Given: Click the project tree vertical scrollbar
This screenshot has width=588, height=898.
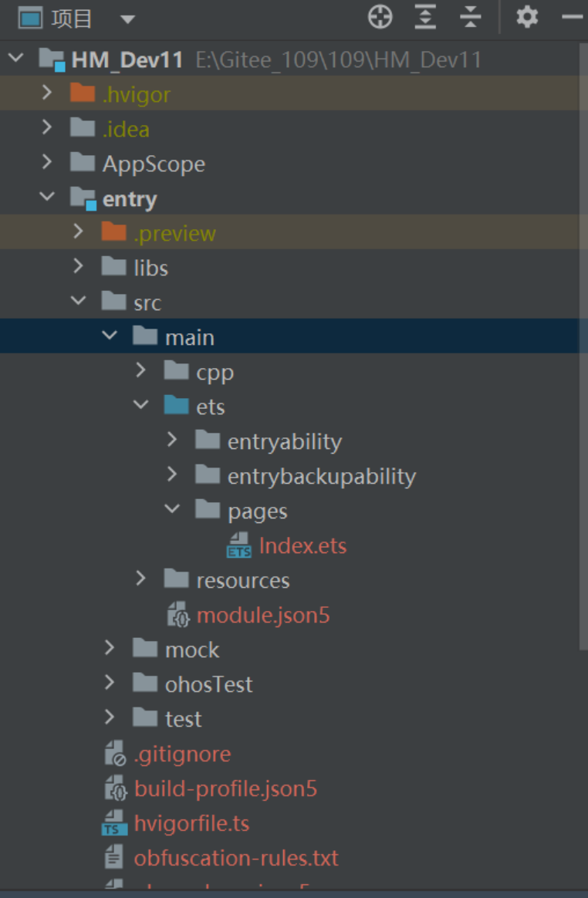Looking at the screenshot, I should (583, 347).
